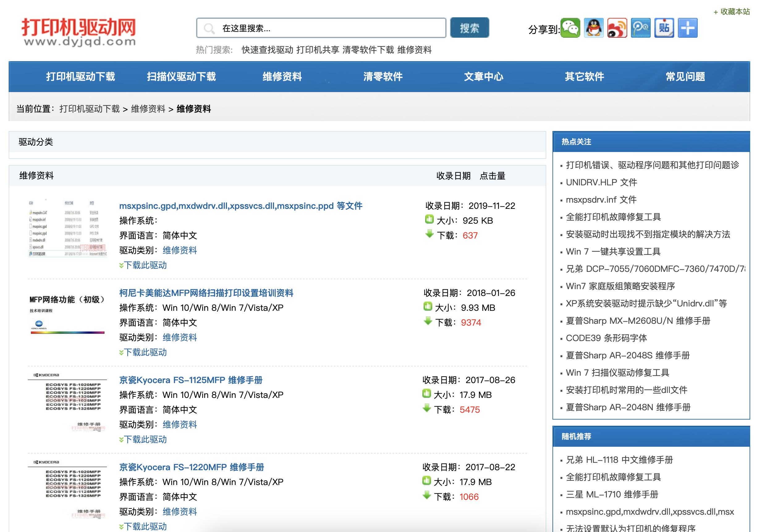Open 兄弟 HL-1118 中文维修手册 link

619,459
